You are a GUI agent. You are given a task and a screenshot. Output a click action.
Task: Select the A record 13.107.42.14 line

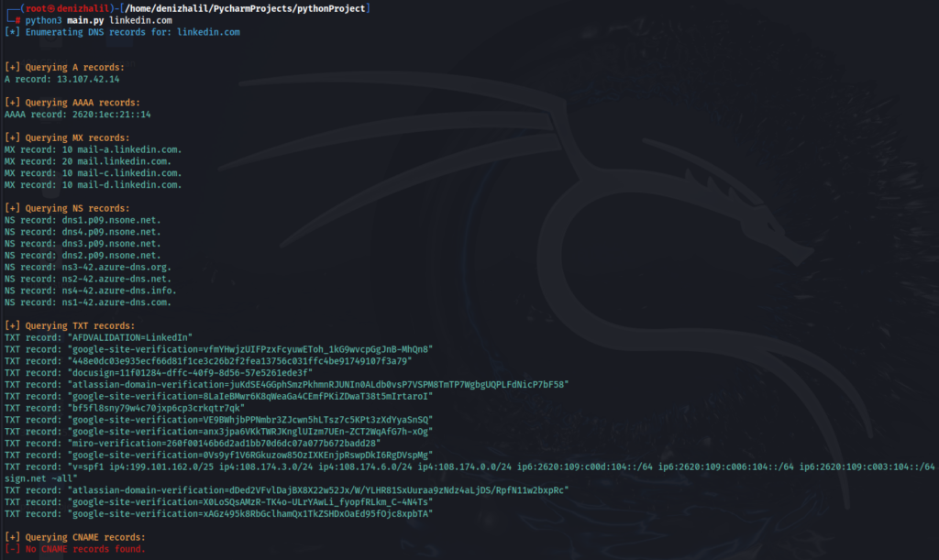tap(61, 79)
